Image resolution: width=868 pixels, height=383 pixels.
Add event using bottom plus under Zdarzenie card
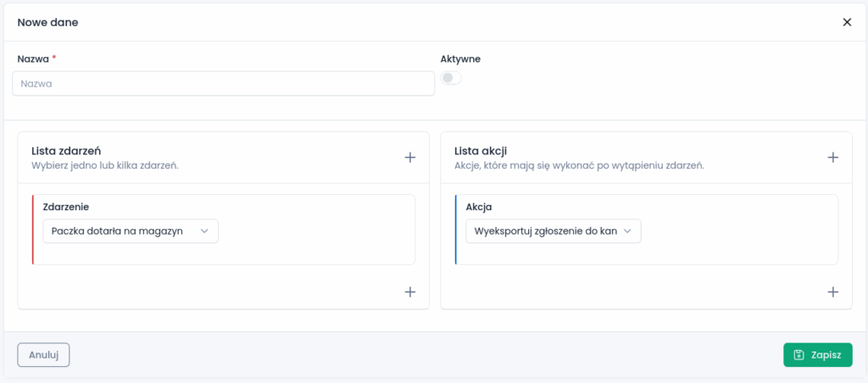pyautogui.click(x=409, y=291)
